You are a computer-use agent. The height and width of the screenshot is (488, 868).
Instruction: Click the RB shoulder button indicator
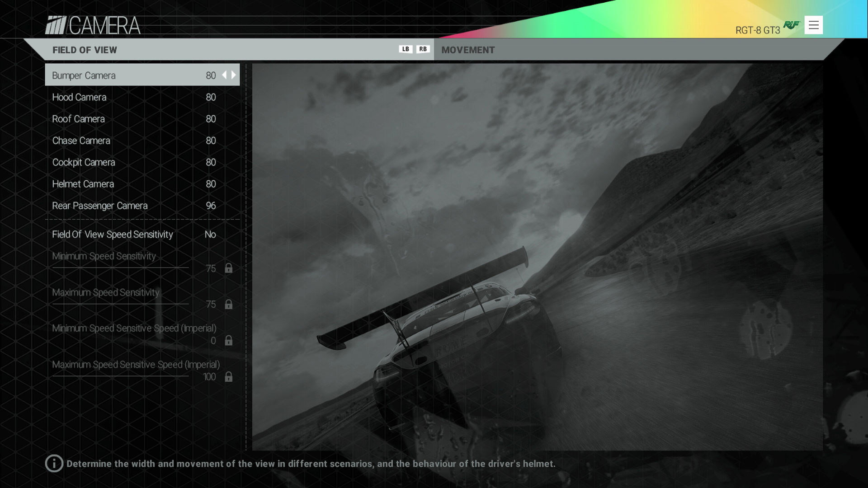423,49
